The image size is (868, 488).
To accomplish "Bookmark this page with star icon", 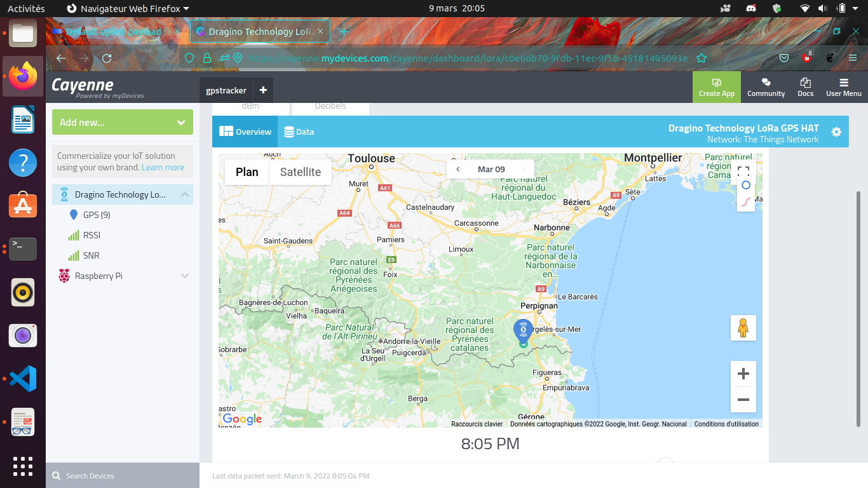I will (702, 58).
